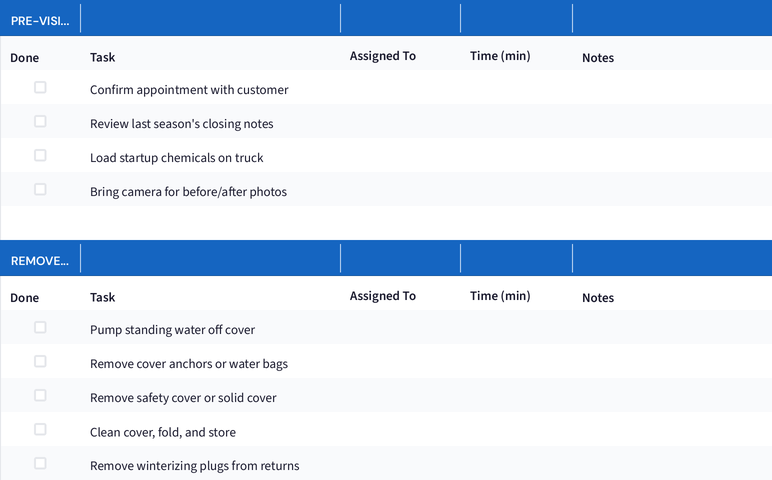
Task: Tick the Review last season's closing notes checkbox
Action: point(40,122)
